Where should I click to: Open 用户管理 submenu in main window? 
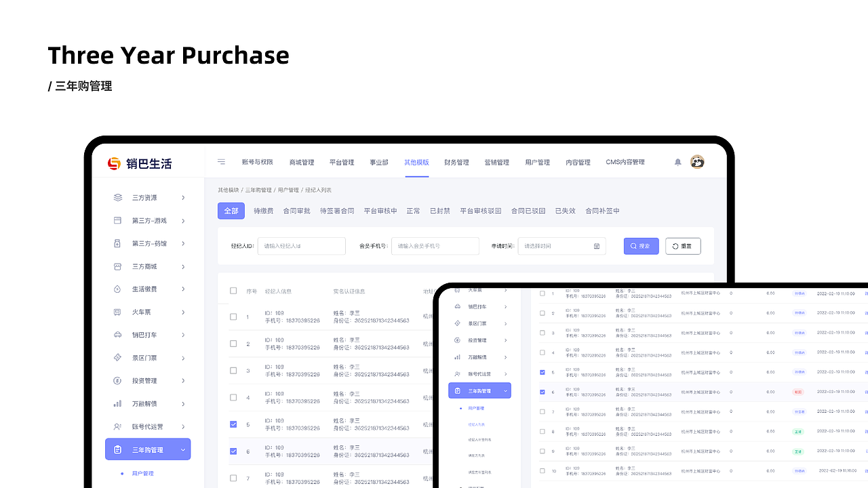pos(143,473)
